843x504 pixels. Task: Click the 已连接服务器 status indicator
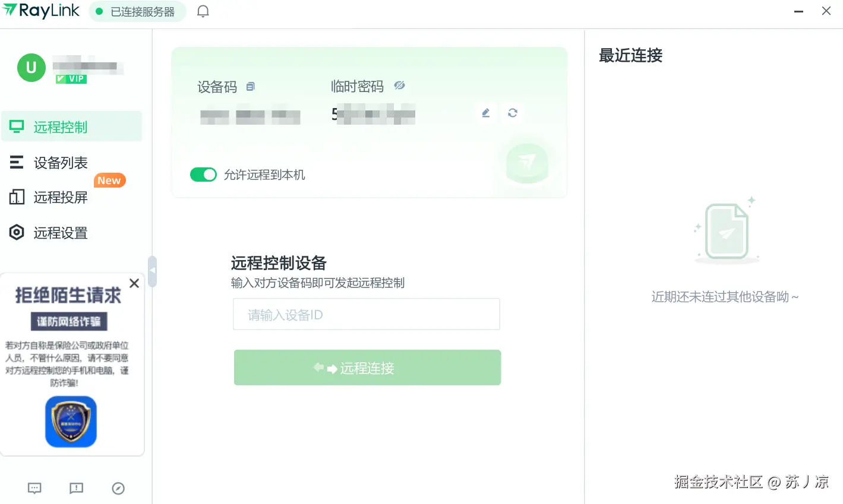point(137,11)
